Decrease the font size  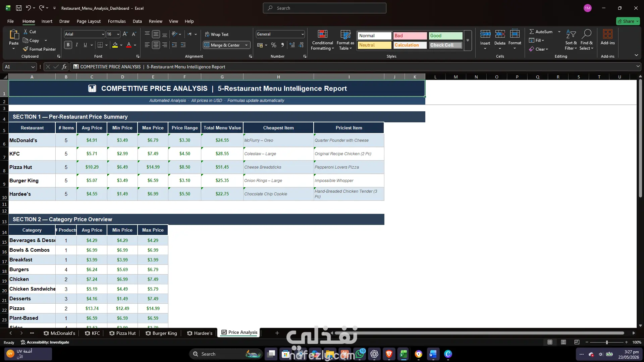point(134,34)
